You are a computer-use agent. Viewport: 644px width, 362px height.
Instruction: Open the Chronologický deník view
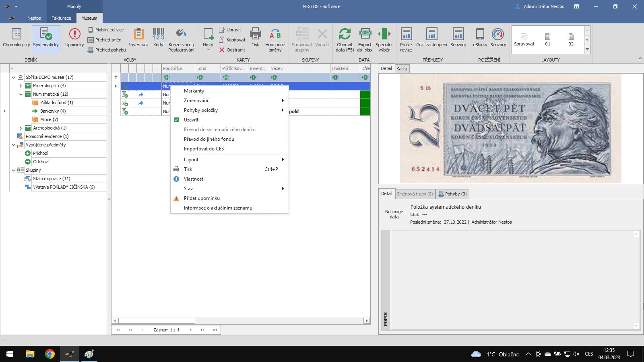(16, 39)
